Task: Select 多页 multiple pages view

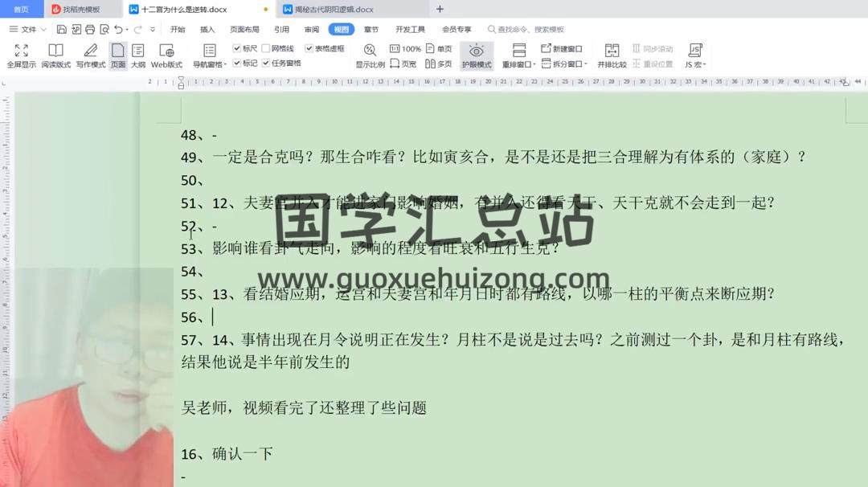Action: 439,63
